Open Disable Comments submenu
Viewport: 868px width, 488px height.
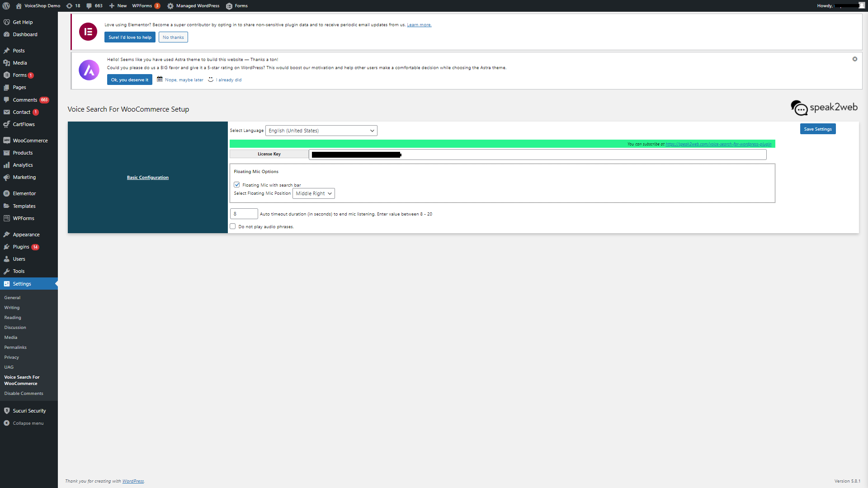coord(24,394)
